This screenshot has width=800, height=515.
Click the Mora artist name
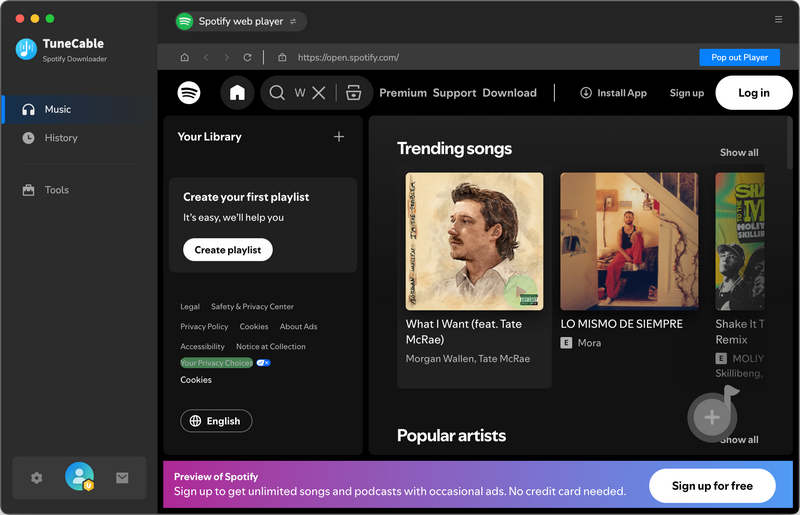[x=589, y=343]
